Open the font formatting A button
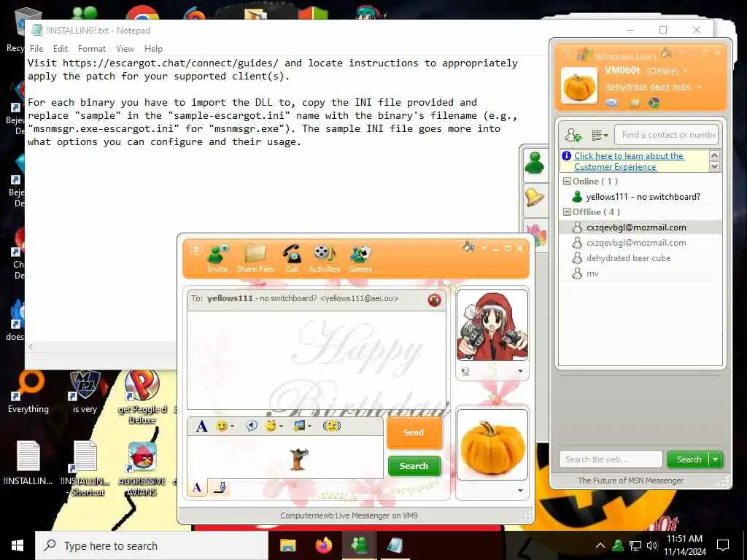The image size is (747, 560). tap(201, 426)
